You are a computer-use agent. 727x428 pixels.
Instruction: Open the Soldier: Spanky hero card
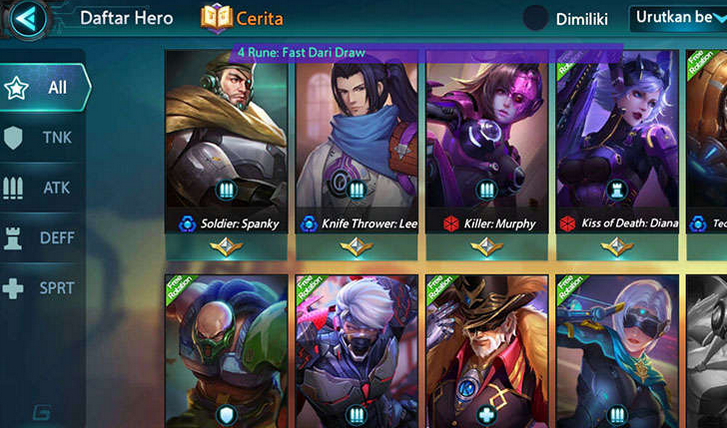point(226,154)
